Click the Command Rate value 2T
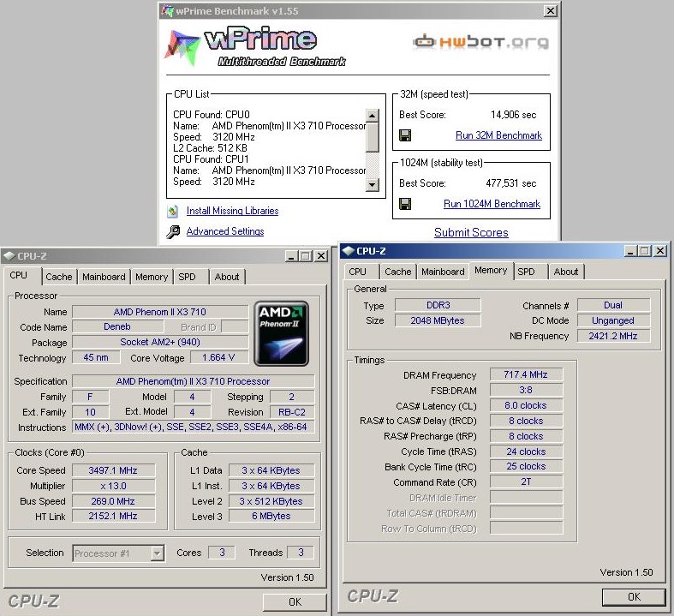This screenshot has width=674, height=616. [x=526, y=481]
